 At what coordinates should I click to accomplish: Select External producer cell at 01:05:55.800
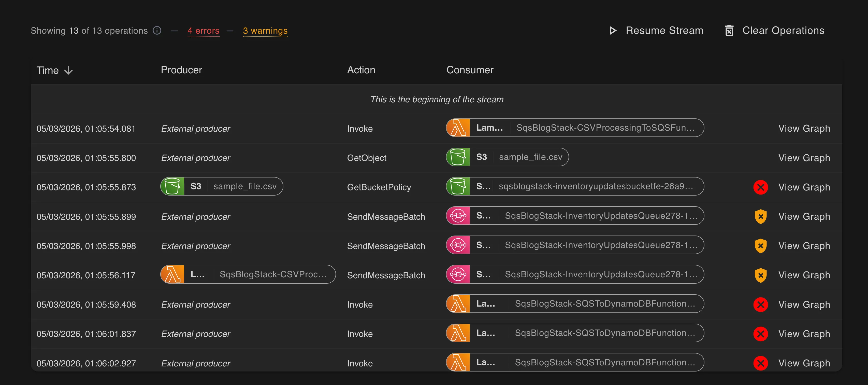(x=195, y=158)
